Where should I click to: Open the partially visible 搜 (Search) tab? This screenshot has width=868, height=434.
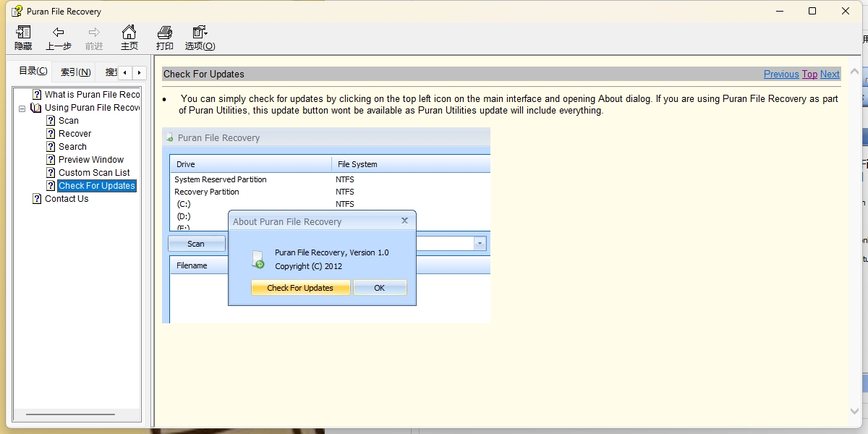point(111,72)
